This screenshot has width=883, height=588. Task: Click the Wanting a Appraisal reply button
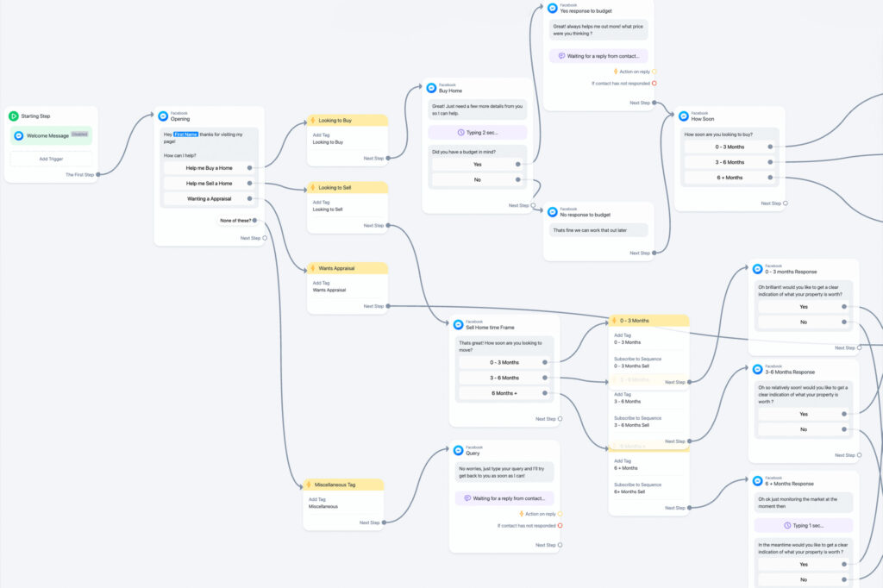coord(210,198)
